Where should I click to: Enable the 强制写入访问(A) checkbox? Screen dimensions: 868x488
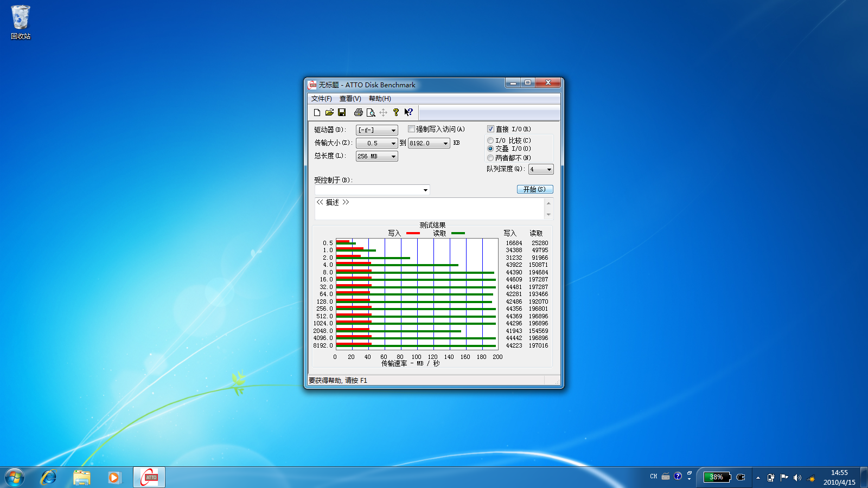411,129
